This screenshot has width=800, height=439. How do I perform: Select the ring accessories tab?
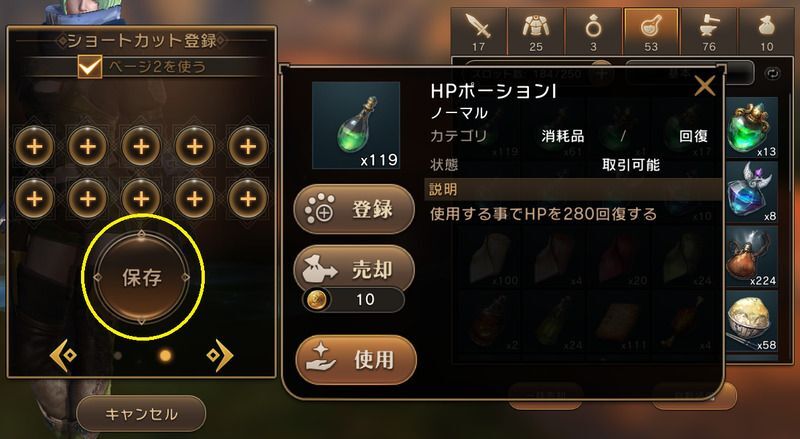(593, 31)
